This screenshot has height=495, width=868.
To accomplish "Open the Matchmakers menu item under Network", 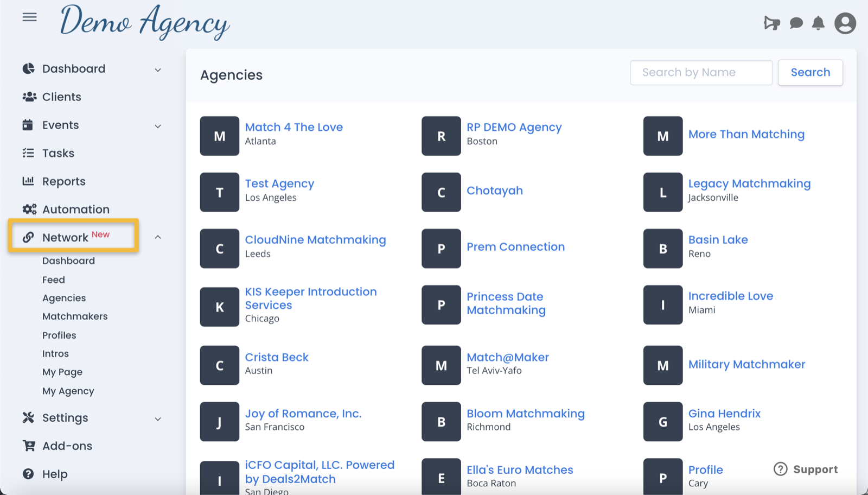I will pyautogui.click(x=75, y=316).
